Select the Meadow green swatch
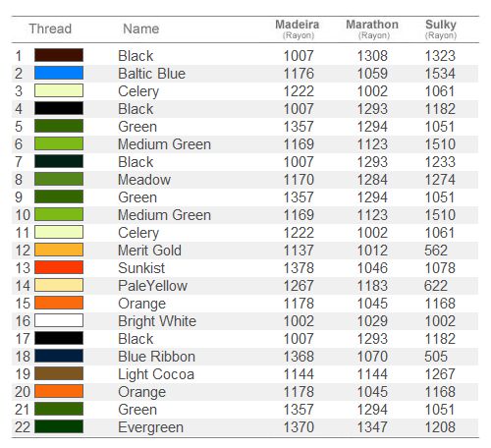Viewport: 491px width, 448px height. pos(59,179)
